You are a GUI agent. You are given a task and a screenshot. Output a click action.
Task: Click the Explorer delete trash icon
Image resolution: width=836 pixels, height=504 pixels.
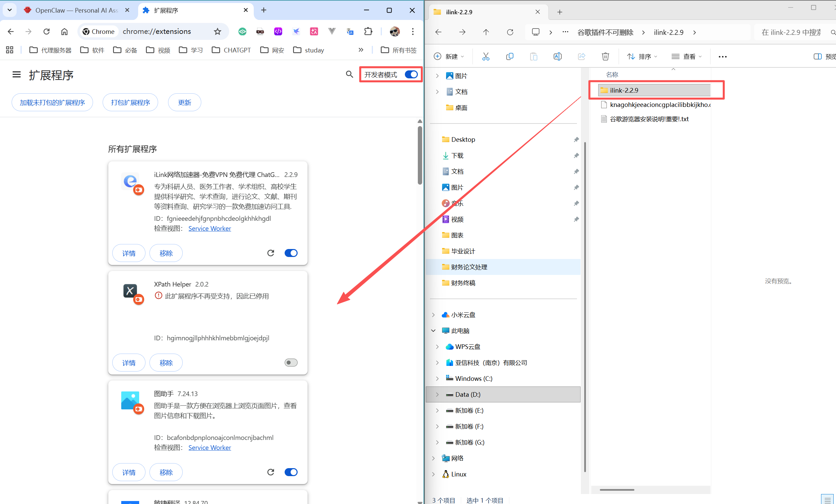[x=605, y=56]
